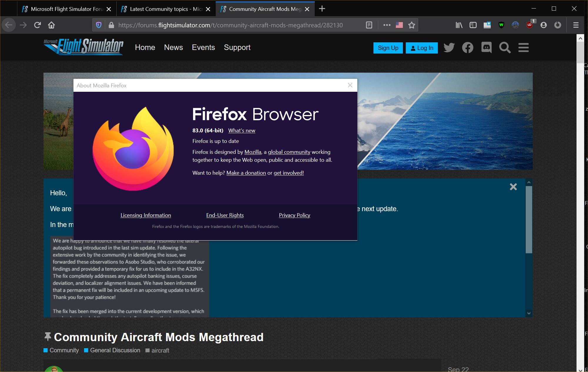Toggle Reader View icon in address bar
The height and width of the screenshot is (372, 588).
tap(369, 25)
